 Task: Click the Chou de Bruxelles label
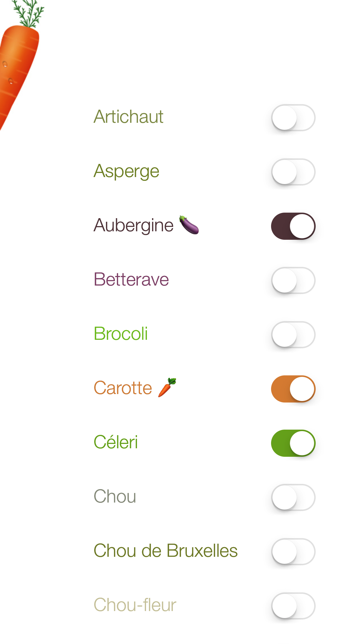[x=166, y=551]
